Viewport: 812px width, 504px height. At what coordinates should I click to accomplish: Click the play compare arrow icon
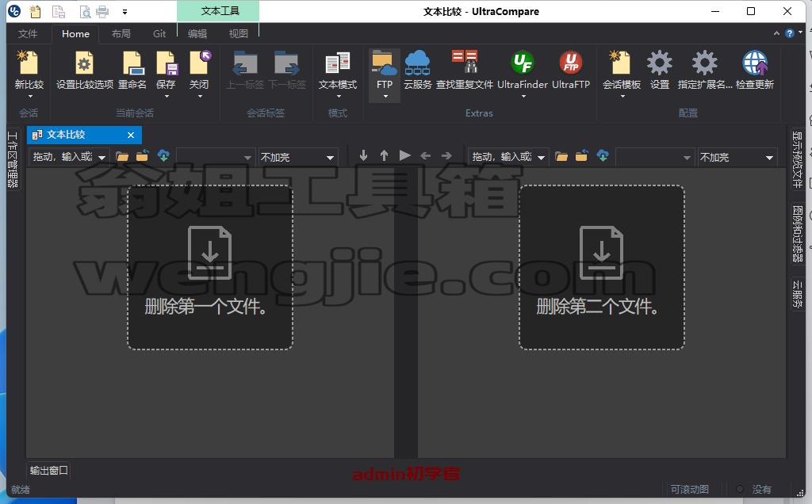point(405,155)
